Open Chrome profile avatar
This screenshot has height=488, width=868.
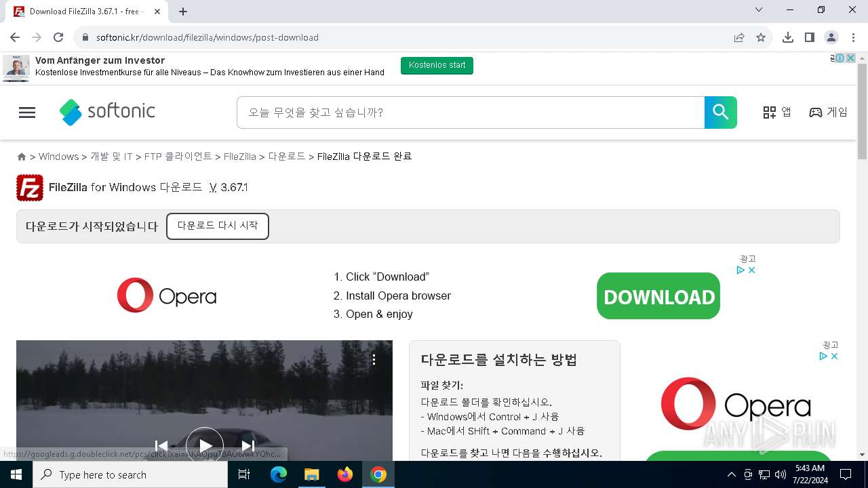831,37
